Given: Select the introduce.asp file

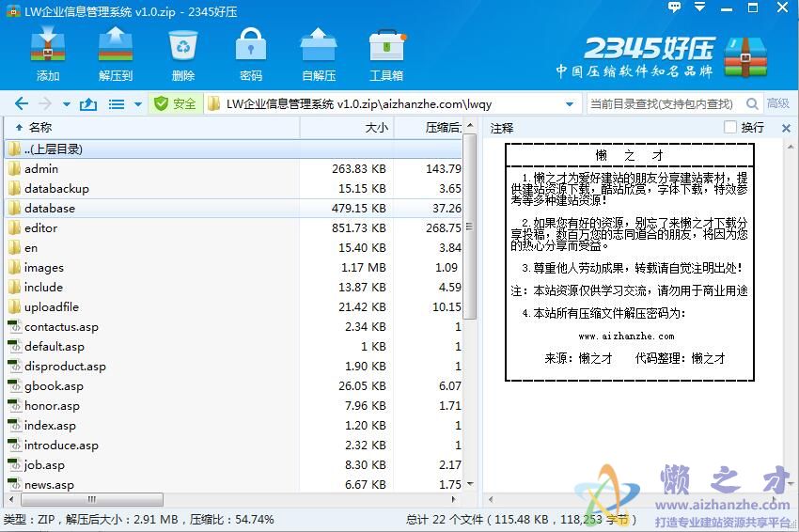Looking at the screenshot, I should [x=233, y=445].
